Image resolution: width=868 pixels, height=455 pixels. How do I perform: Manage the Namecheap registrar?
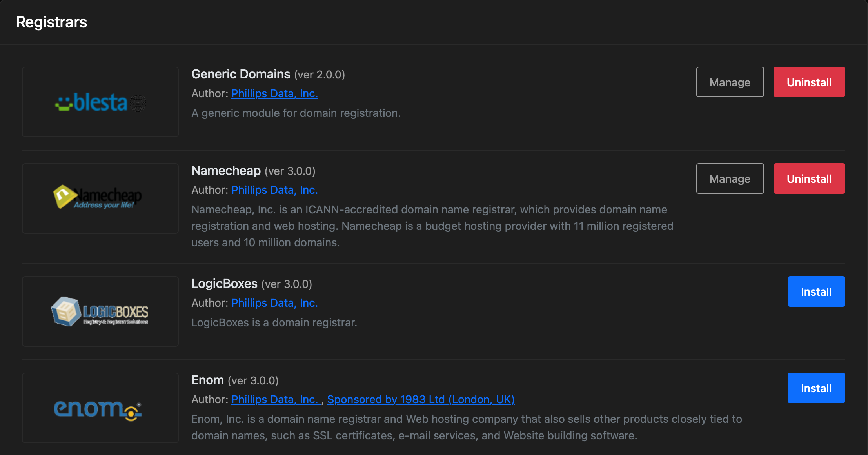tap(730, 178)
